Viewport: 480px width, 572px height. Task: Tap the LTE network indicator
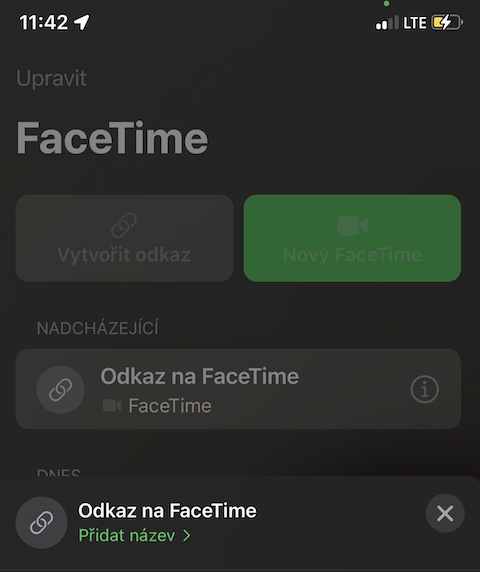tap(415, 23)
